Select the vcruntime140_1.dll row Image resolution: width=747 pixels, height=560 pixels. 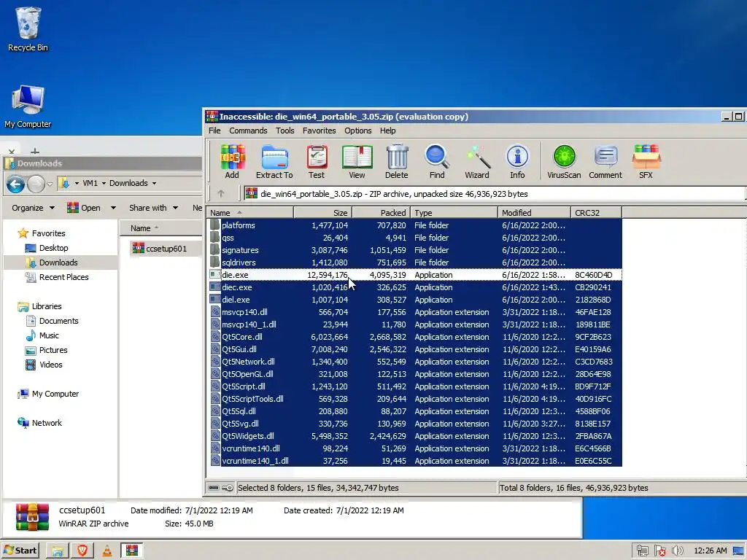[415, 461]
